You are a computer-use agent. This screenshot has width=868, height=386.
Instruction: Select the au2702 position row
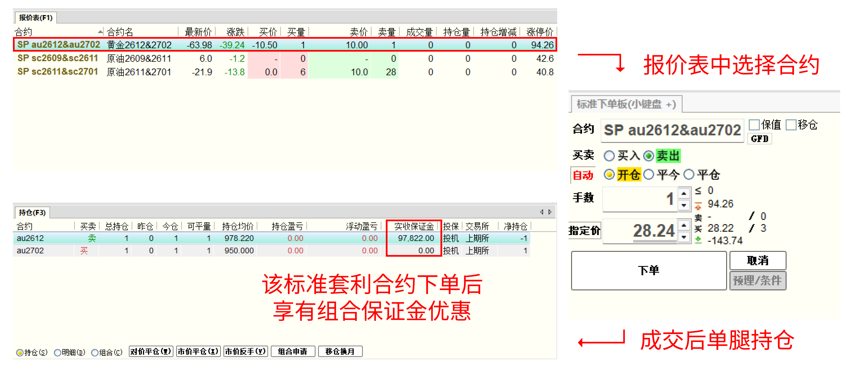coord(272,251)
